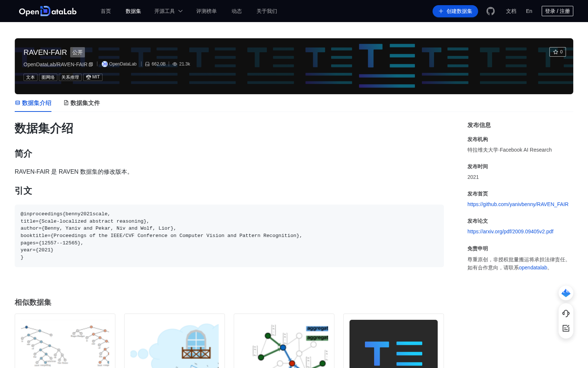Click the OpenDataLab logo
The image size is (588, 368).
pyautogui.click(x=48, y=11)
